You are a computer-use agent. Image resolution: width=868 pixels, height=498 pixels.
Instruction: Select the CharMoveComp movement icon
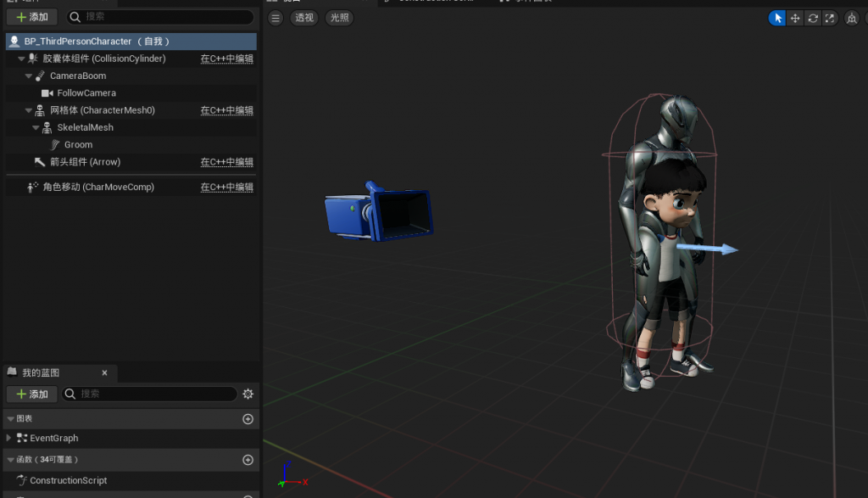(x=33, y=187)
